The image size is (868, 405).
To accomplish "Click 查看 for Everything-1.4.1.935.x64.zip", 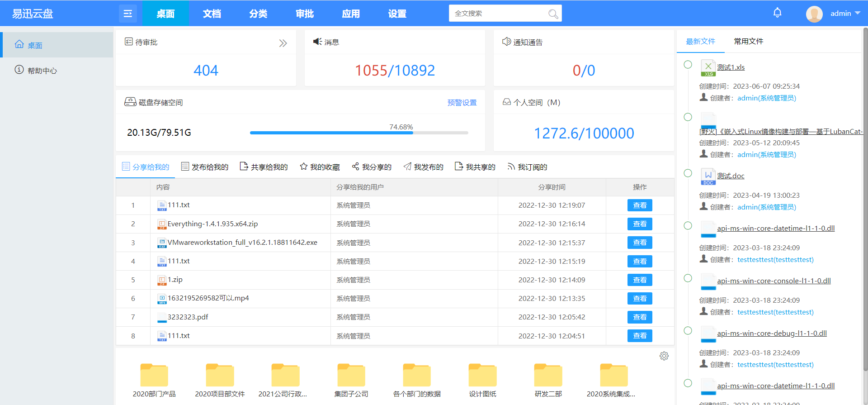I will [639, 224].
